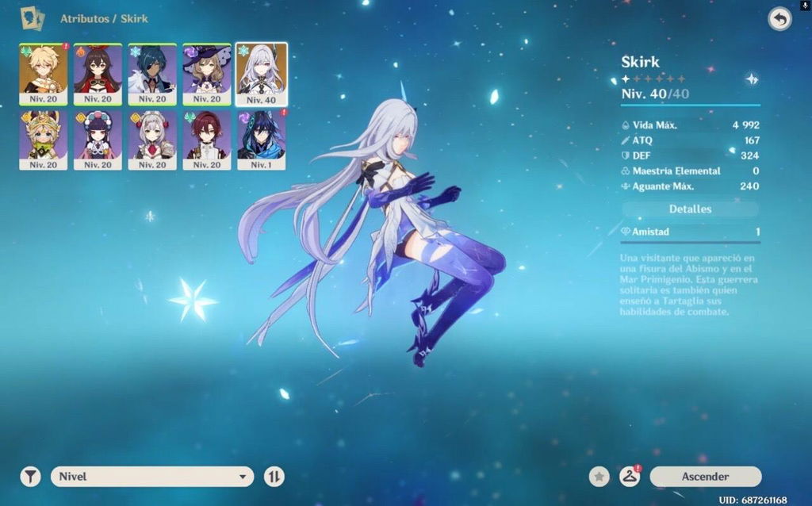Click the Niv. 40/40 level text
This screenshot has height=506, width=812.
655,94
